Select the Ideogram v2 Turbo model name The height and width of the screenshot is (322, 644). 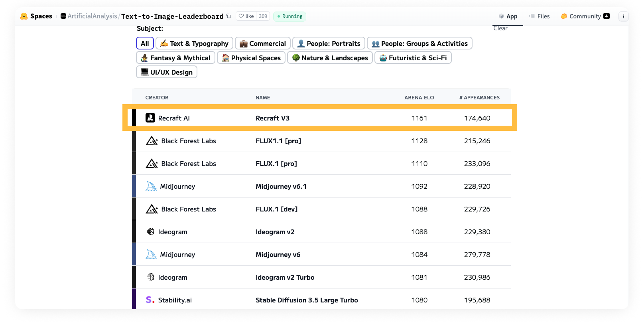tap(285, 277)
